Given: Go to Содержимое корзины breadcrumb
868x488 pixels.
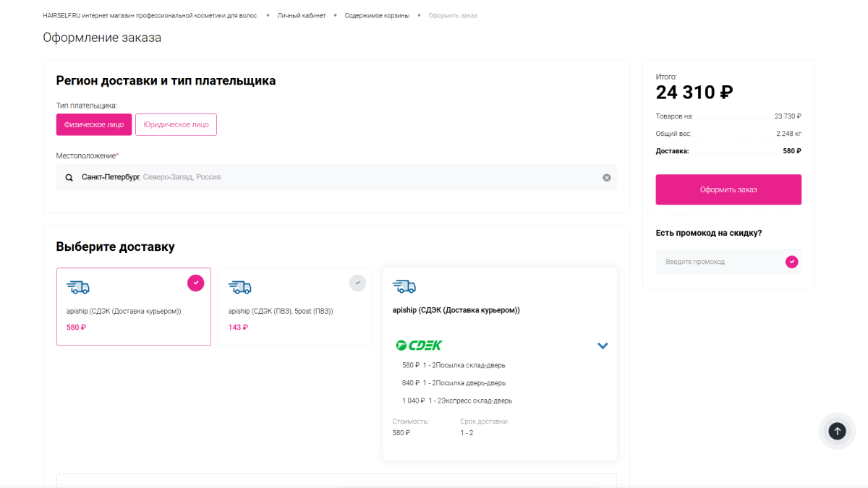Looking at the screenshot, I should 377,15.
